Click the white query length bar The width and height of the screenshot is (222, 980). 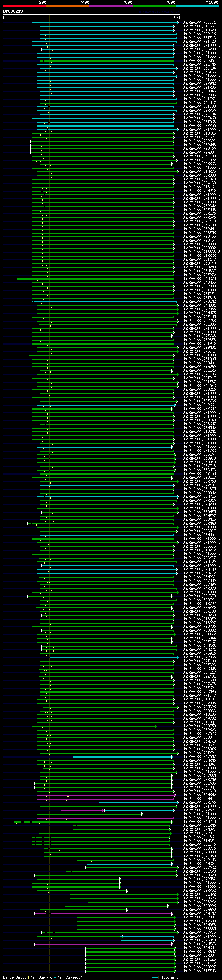point(92,14)
